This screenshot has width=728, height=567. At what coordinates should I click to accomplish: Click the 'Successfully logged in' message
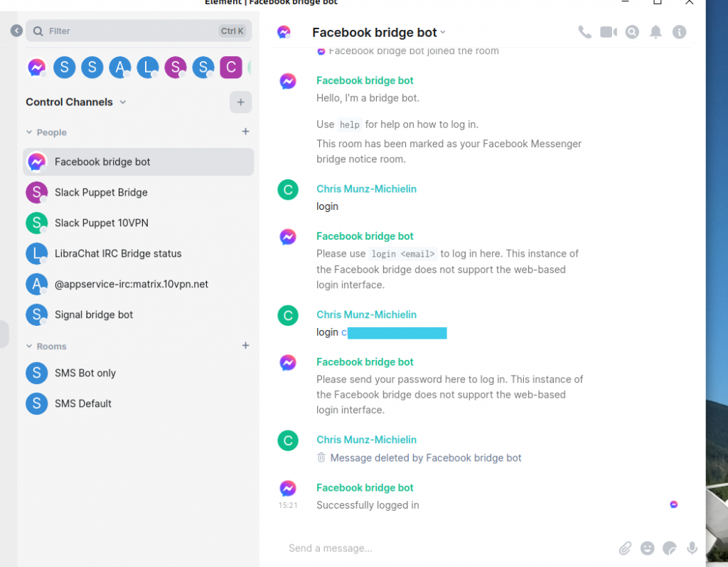[x=368, y=505]
